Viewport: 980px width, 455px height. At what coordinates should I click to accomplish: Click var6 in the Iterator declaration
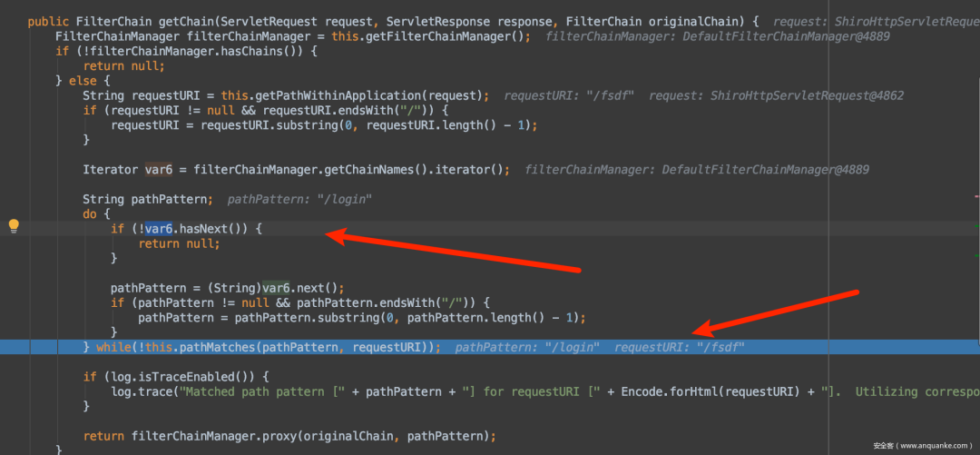pos(158,170)
